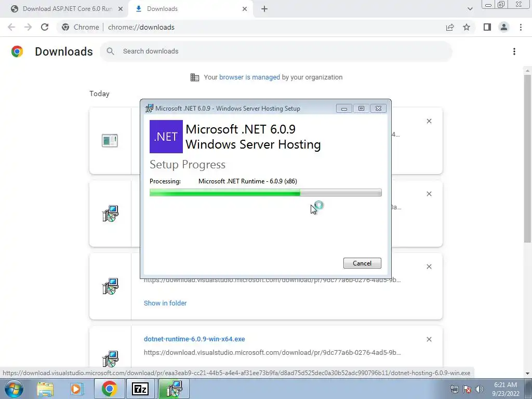This screenshot has height=399, width=532.
Task: Click the dotnet-runtime x64 download source URL
Action: tap(272, 353)
